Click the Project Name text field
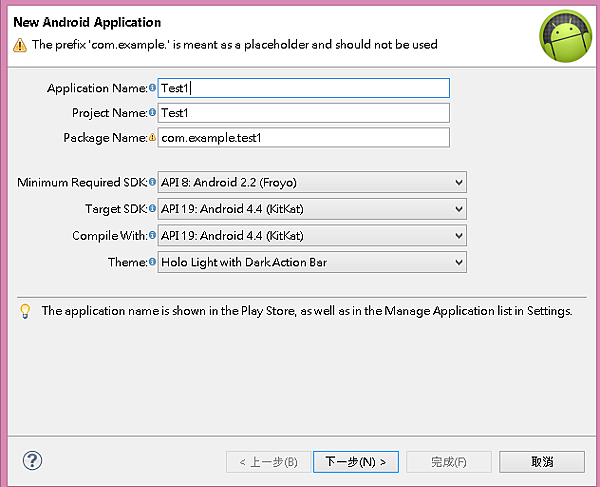 click(x=304, y=113)
